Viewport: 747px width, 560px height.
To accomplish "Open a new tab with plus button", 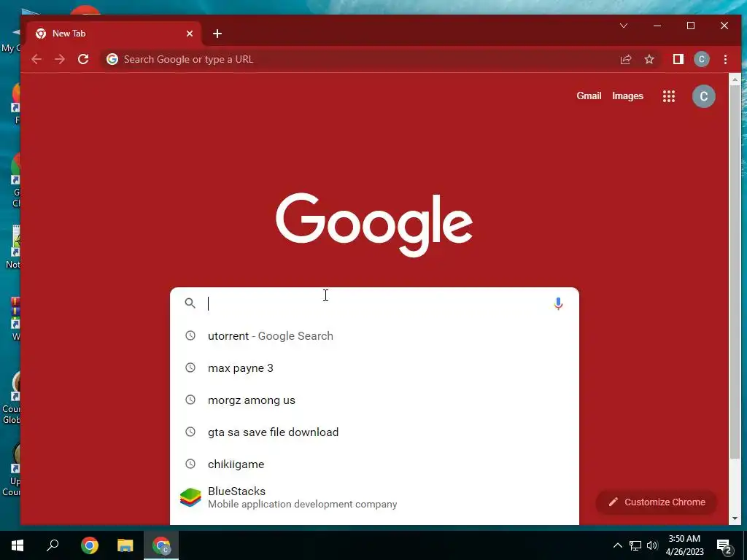I will pyautogui.click(x=217, y=34).
